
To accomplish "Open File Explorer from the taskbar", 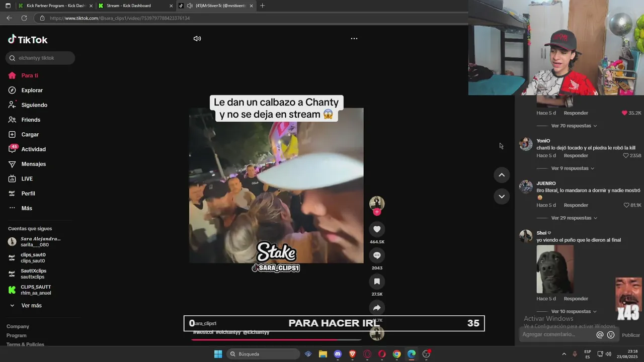I will (323, 354).
